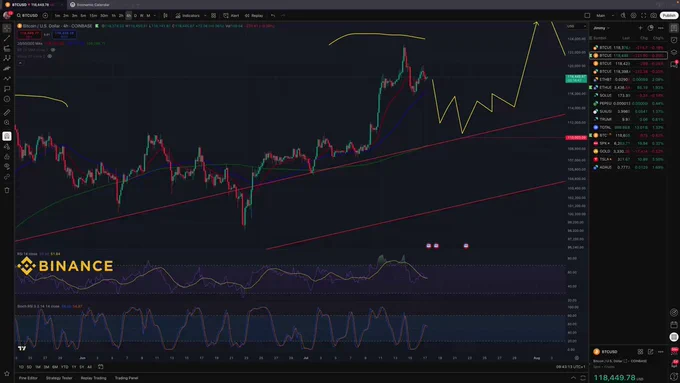The height and width of the screenshot is (383, 680).
Task: Switch to the daily D timeframe
Action: pyautogui.click(x=135, y=16)
